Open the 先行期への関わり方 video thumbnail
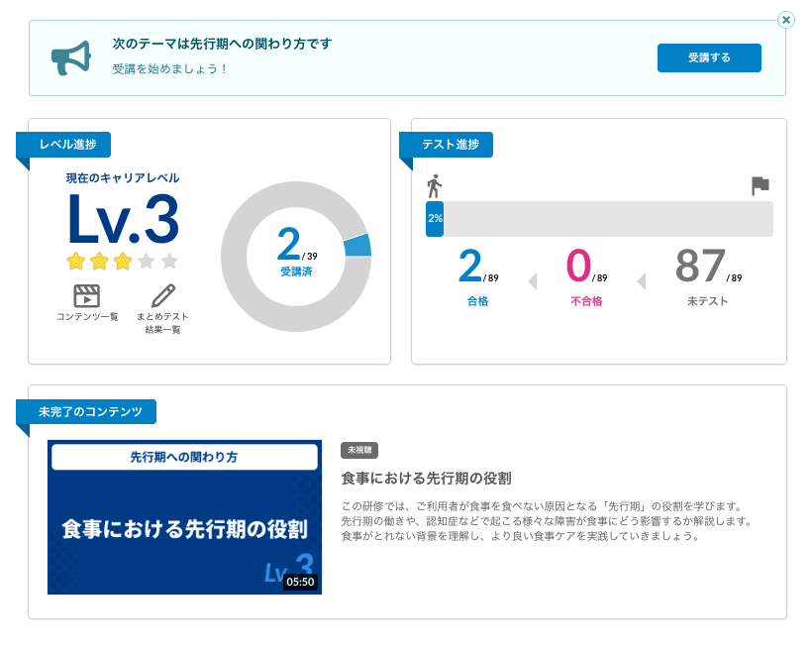The image size is (812, 651). click(184, 517)
